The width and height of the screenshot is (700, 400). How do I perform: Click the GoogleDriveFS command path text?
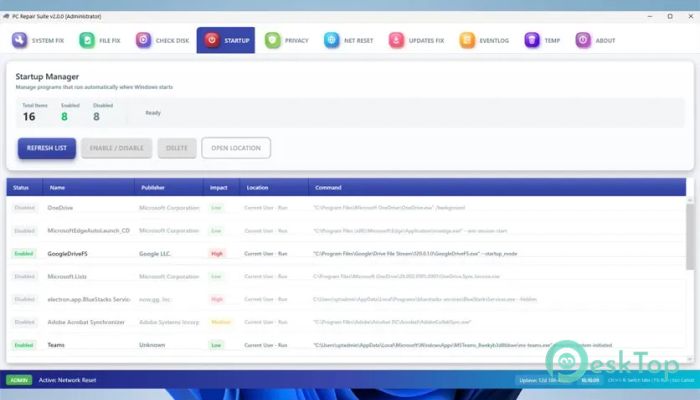click(415, 254)
